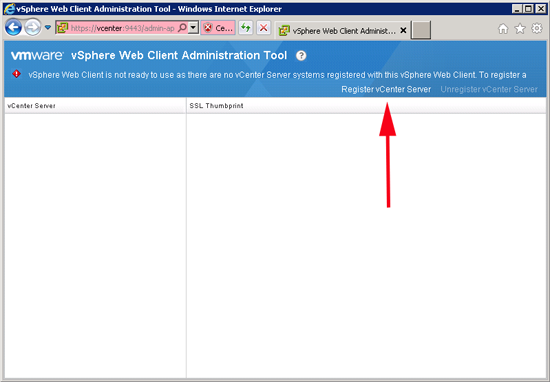Close the Internet Explorer window

click(x=541, y=9)
